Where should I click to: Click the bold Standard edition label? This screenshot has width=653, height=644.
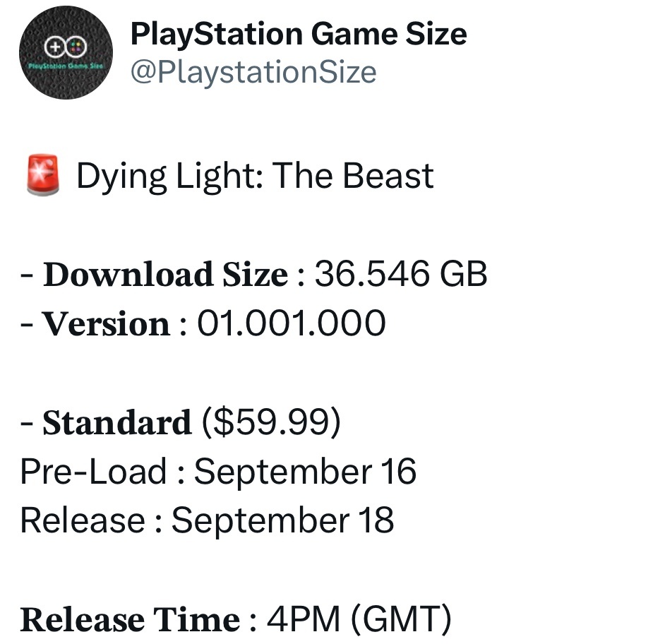pos(116,423)
